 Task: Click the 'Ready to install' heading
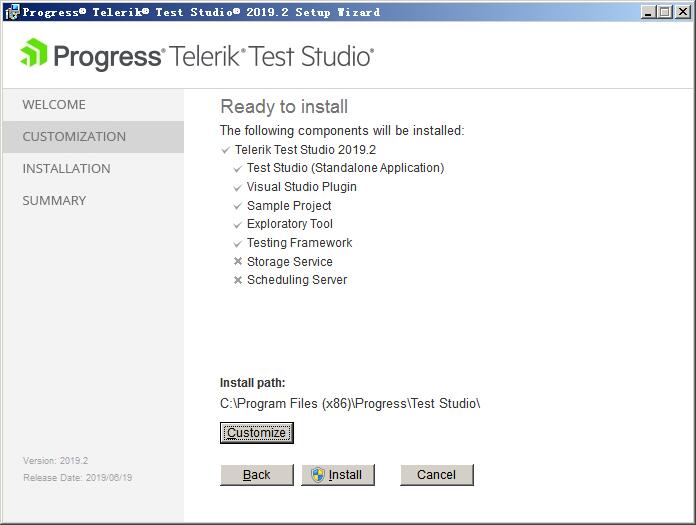[x=284, y=107]
